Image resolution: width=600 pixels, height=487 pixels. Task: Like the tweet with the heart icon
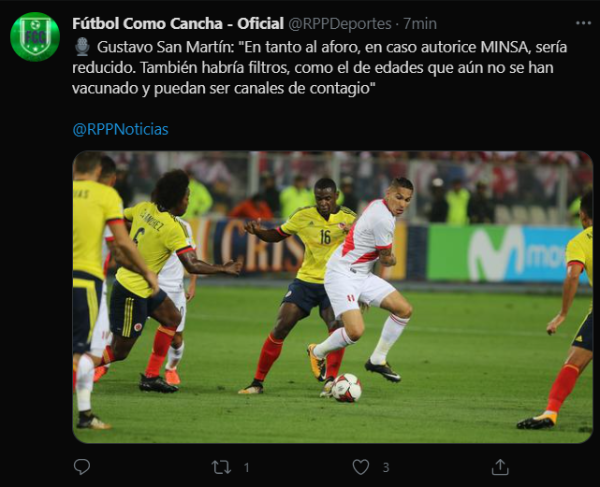pos(360,467)
